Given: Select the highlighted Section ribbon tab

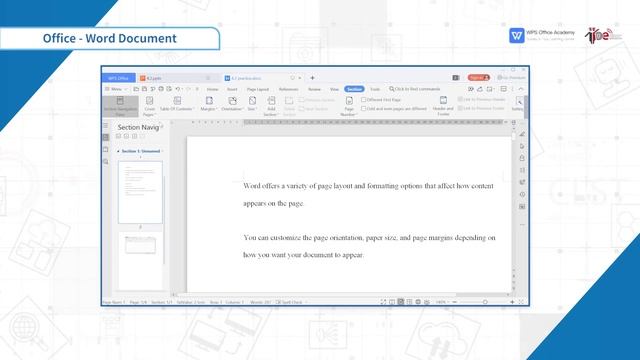Looking at the screenshot, I should (x=354, y=89).
